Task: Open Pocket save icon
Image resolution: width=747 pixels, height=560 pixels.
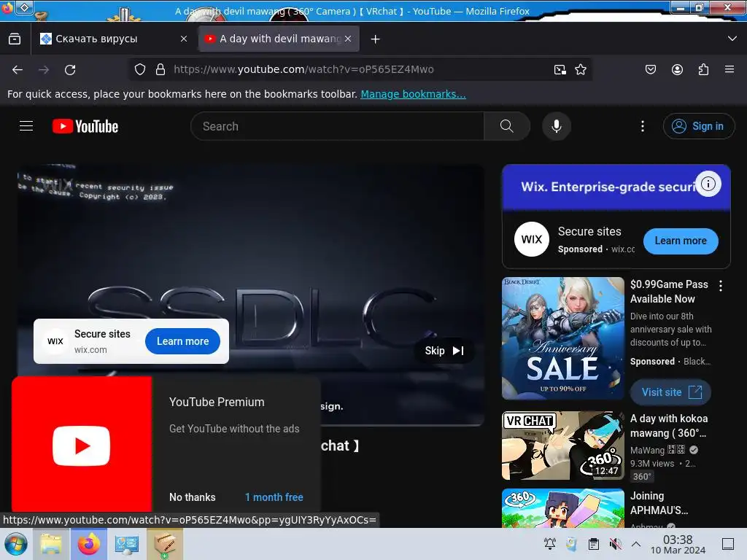Action: click(x=650, y=69)
